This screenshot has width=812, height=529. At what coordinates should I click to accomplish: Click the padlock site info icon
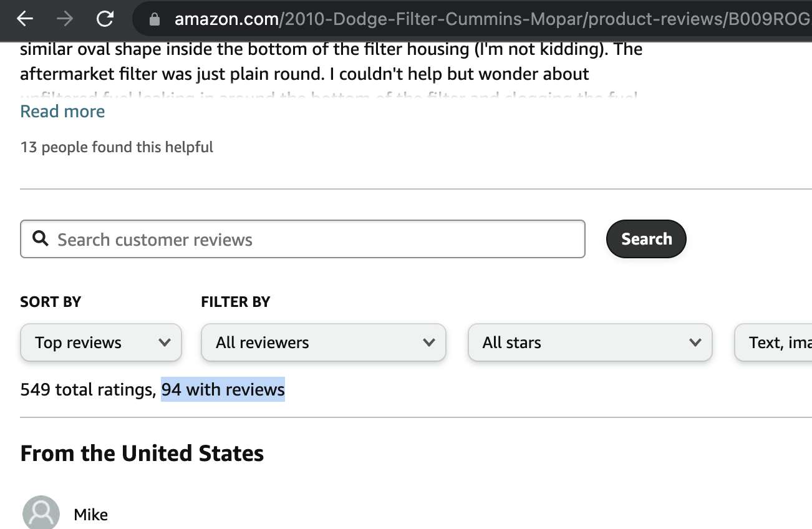pyautogui.click(x=155, y=20)
